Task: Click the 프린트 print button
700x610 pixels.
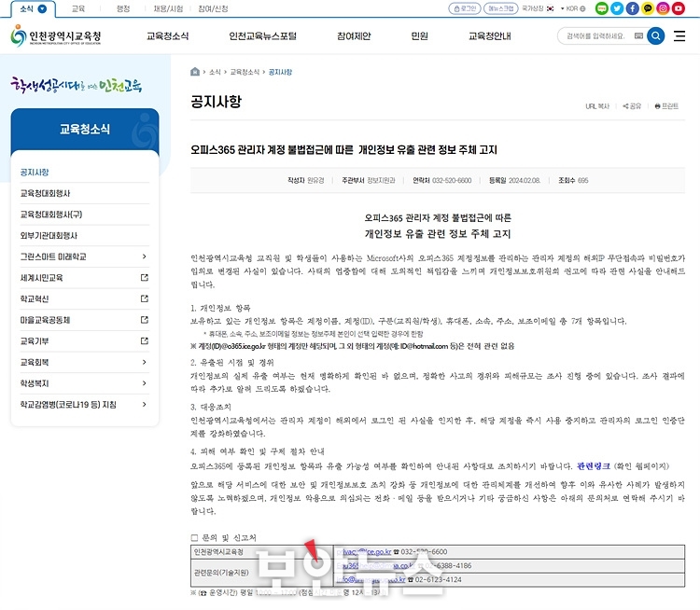Action: tap(666, 106)
